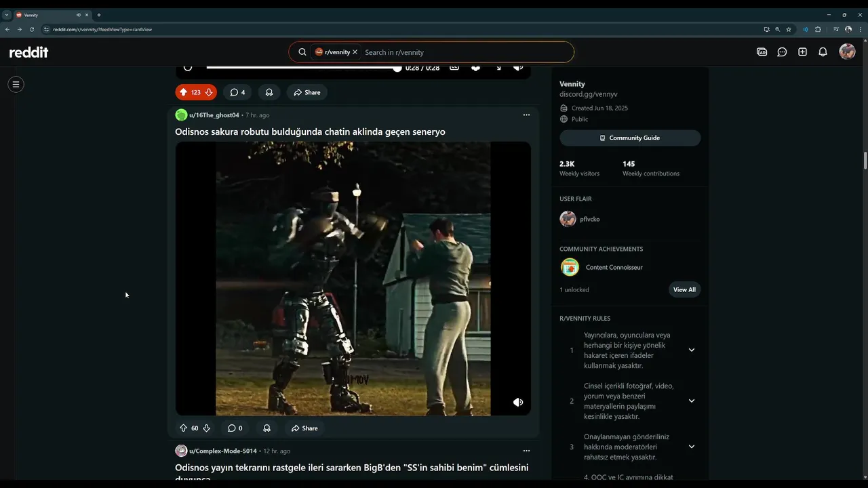Go back in browser
The image size is (868, 488).
7,29
